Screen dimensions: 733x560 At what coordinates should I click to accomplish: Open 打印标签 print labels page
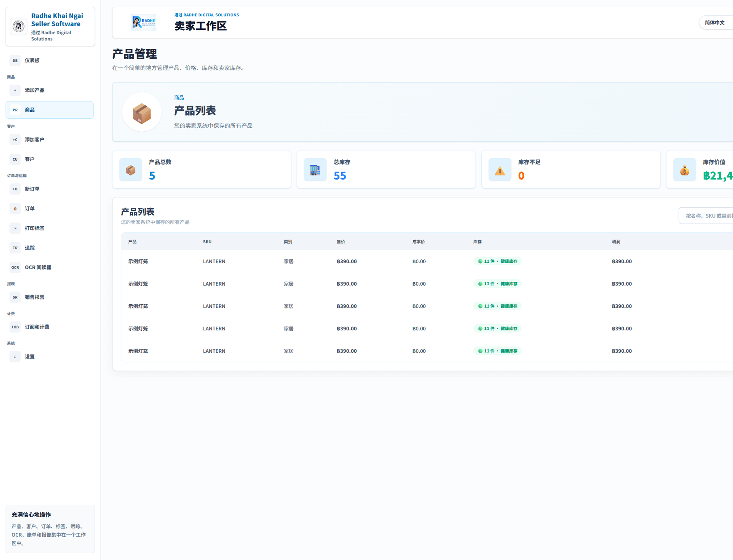[x=50, y=228]
